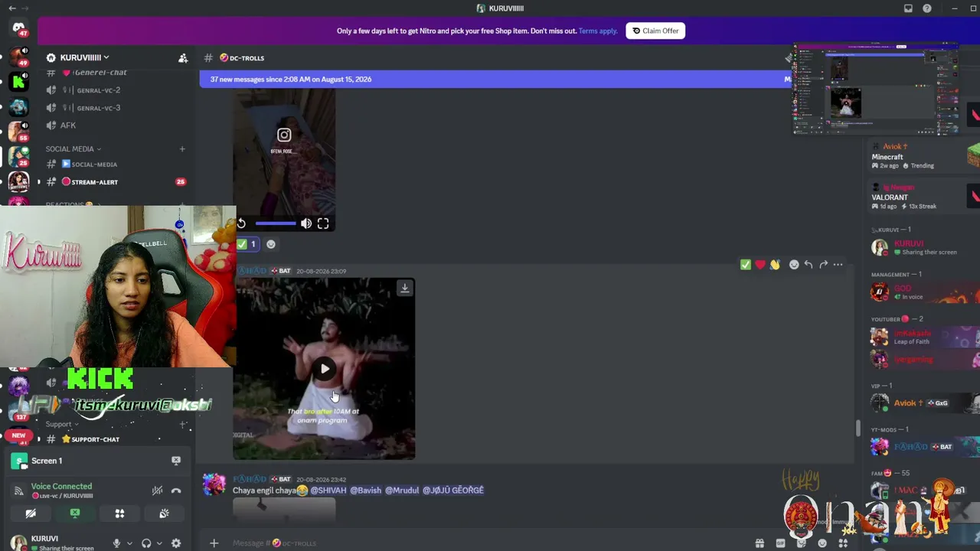The width and height of the screenshot is (980, 551).
Task: Mute the Instagram video volume icon
Action: click(x=306, y=223)
